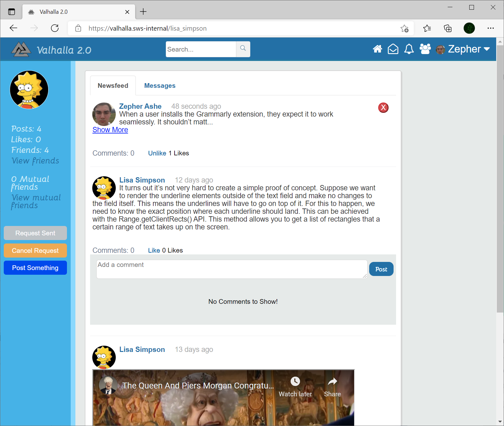Click Lisa Simpson's large sidebar avatar

coord(29,90)
